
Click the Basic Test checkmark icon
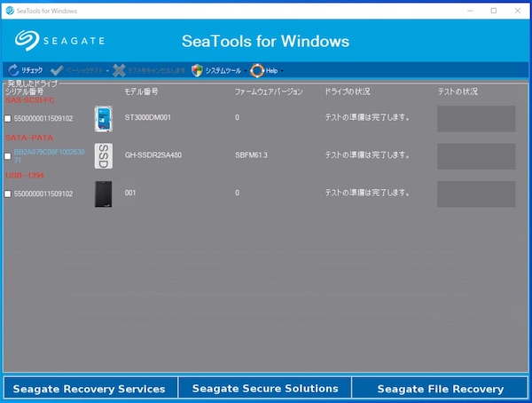coord(57,70)
